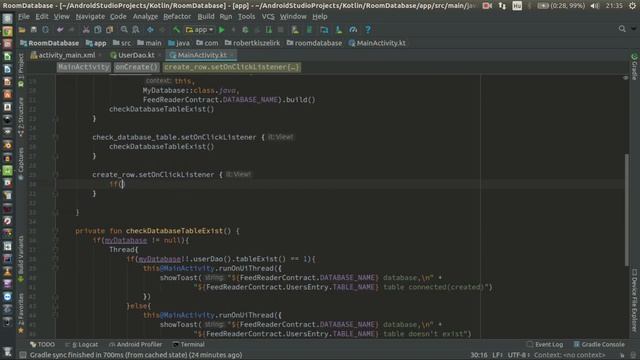Open the Android Profiler bottom tab
This screenshot has height=360, width=640.
click(x=136, y=344)
